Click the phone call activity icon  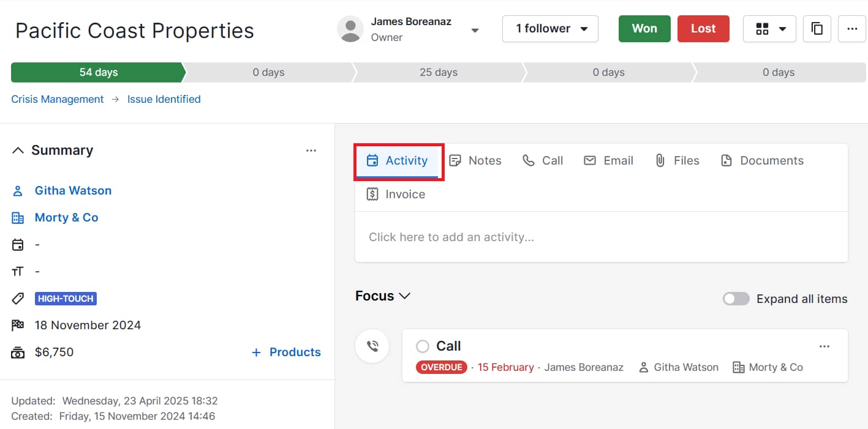tap(372, 346)
